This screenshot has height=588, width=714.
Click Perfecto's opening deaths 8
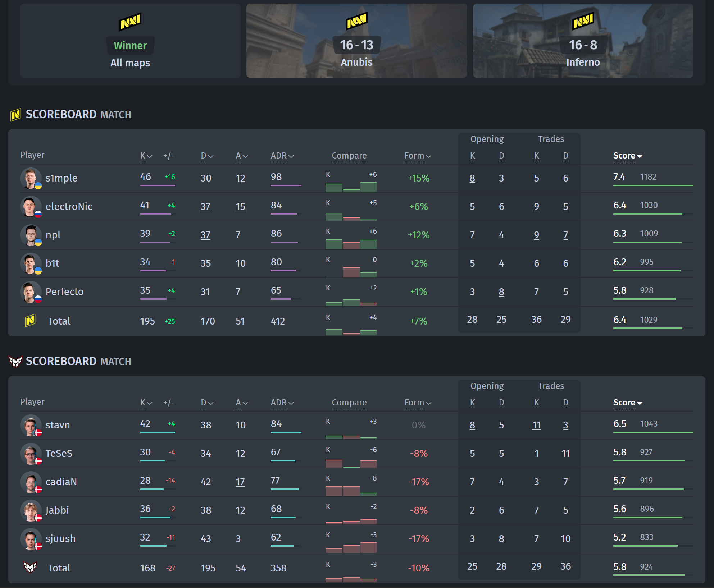pyautogui.click(x=501, y=292)
